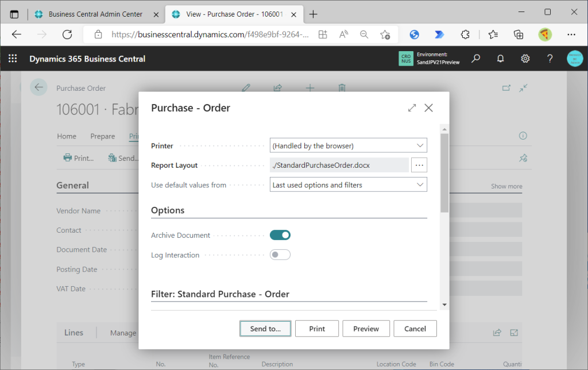Click the Lines section heading
This screenshot has height=370, width=588.
(73, 333)
